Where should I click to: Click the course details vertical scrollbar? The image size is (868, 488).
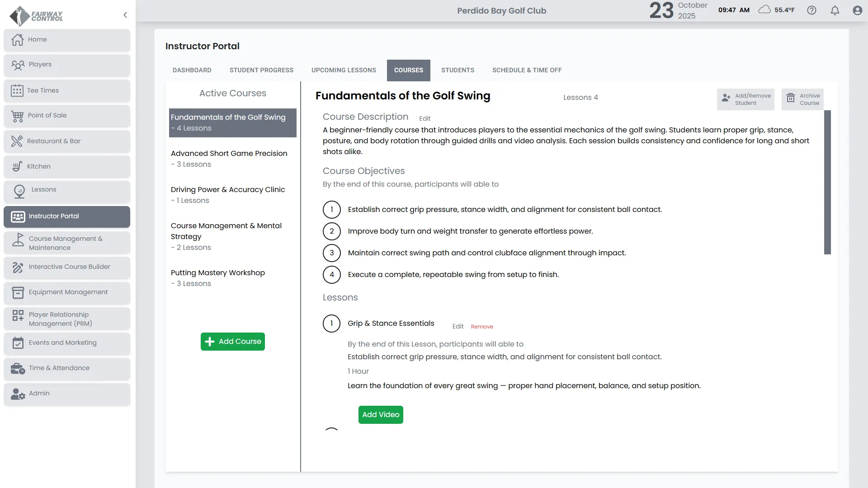[827, 182]
